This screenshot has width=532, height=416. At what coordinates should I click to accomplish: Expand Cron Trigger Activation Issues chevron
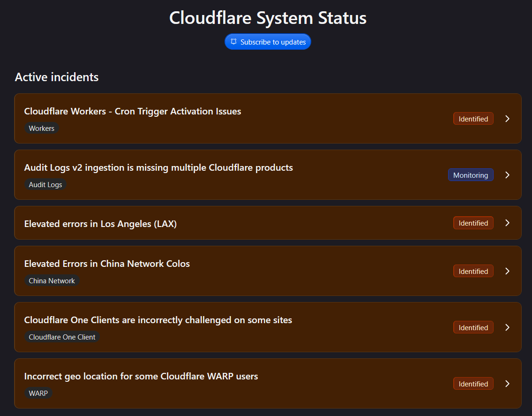[507, 119]
